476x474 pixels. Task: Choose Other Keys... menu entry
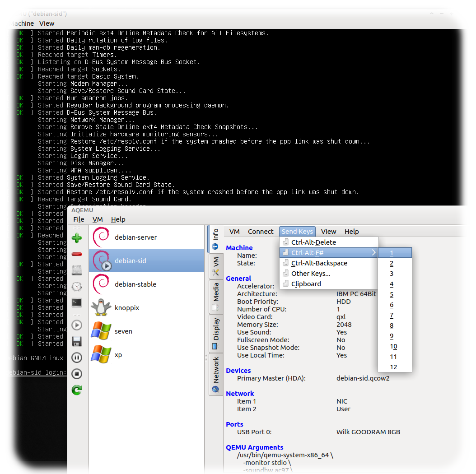tap(329, 274)
